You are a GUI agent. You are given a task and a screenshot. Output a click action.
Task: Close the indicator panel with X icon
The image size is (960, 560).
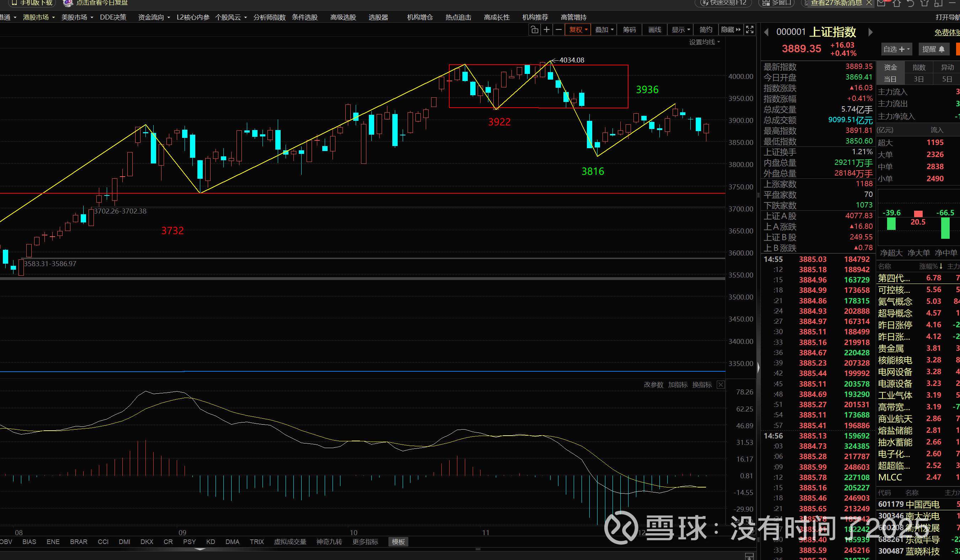click(x=720, y=385)
